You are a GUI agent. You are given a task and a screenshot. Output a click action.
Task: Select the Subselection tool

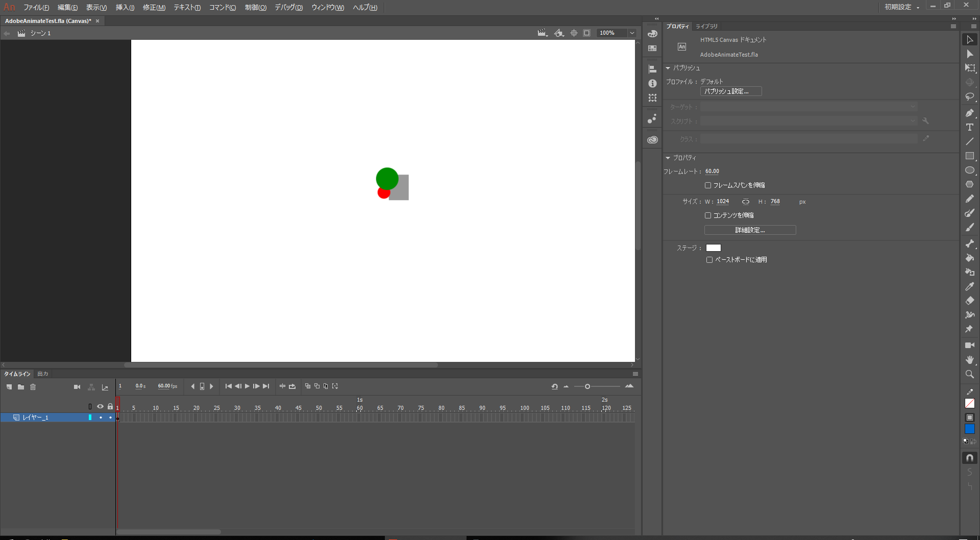pos(970,54)
